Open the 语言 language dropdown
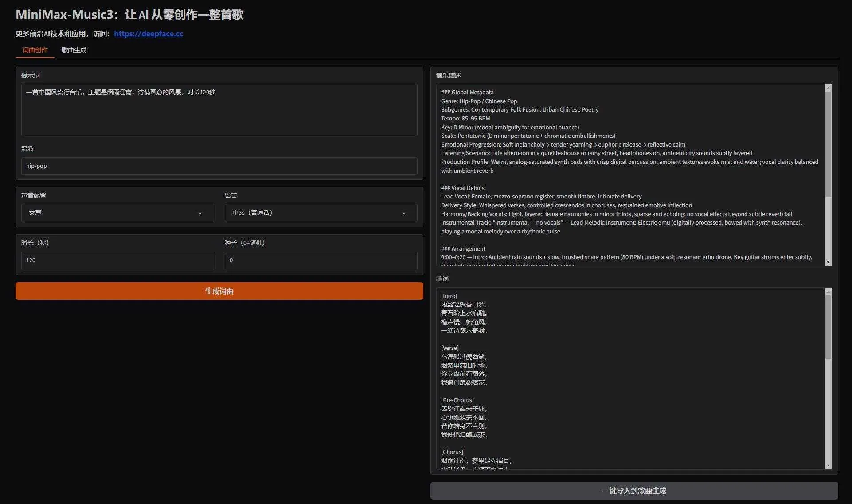The image size is (852, 504). (x=321, y=213)
